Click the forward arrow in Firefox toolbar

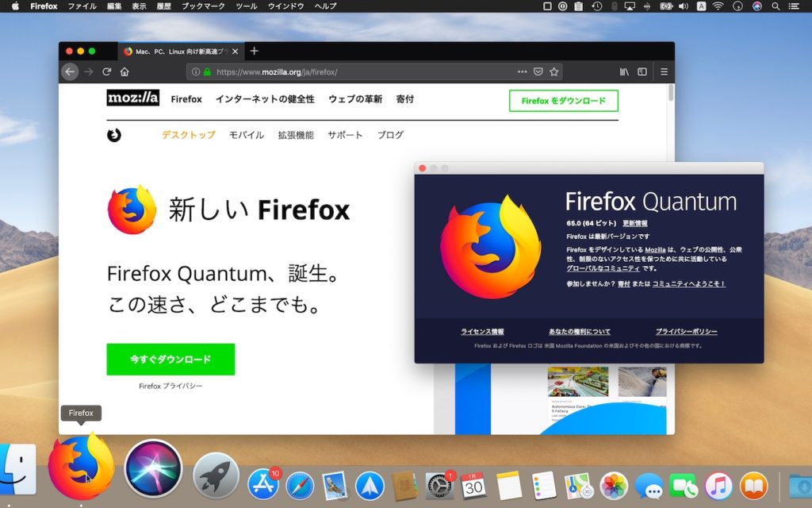(89, 71)
